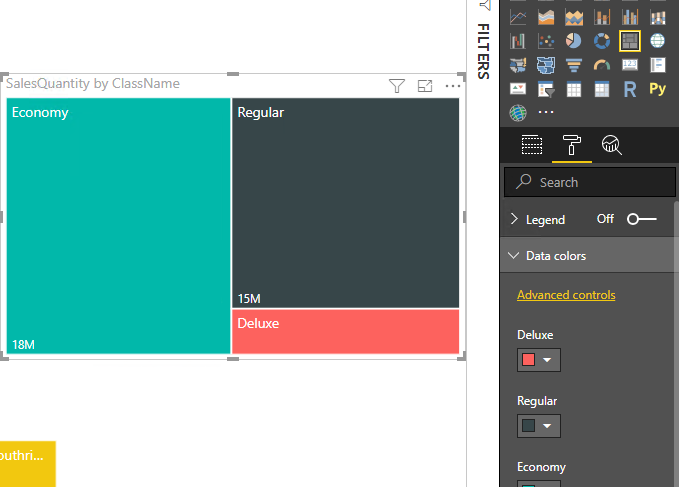This screenshot has width=679, height=487.
Task: Select the Shape map visualization
Action: tap(546, 65)
